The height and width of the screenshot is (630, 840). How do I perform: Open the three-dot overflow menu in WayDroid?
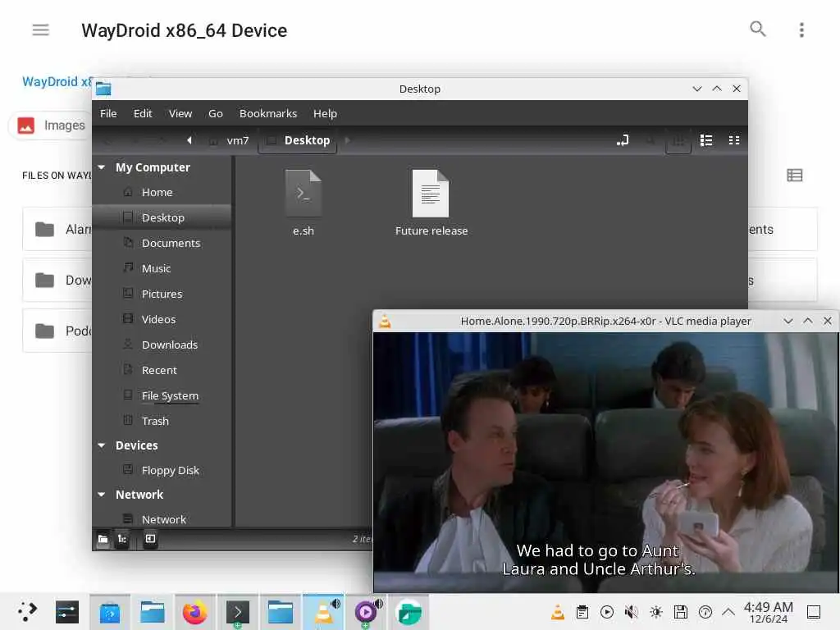pos(801,30)
